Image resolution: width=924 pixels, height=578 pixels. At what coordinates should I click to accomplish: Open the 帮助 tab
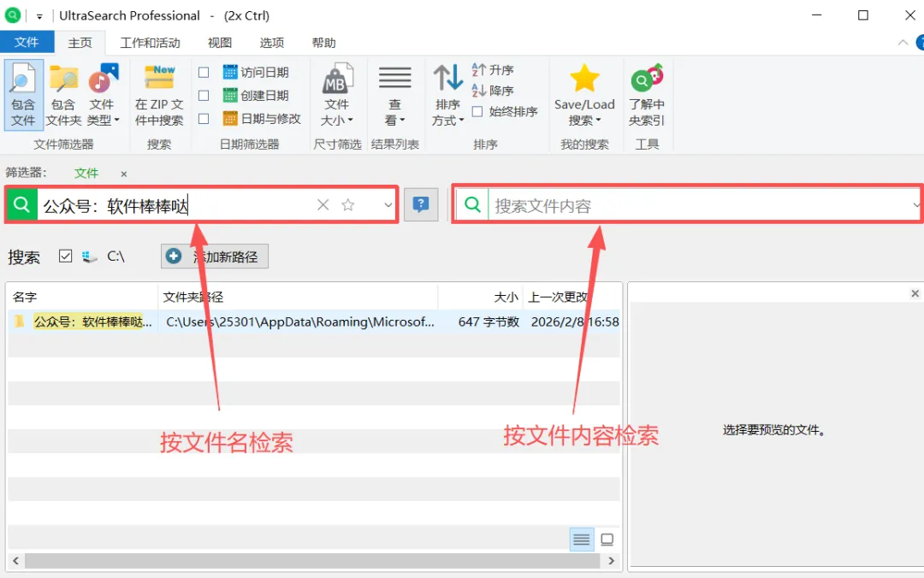coord(323,43)
